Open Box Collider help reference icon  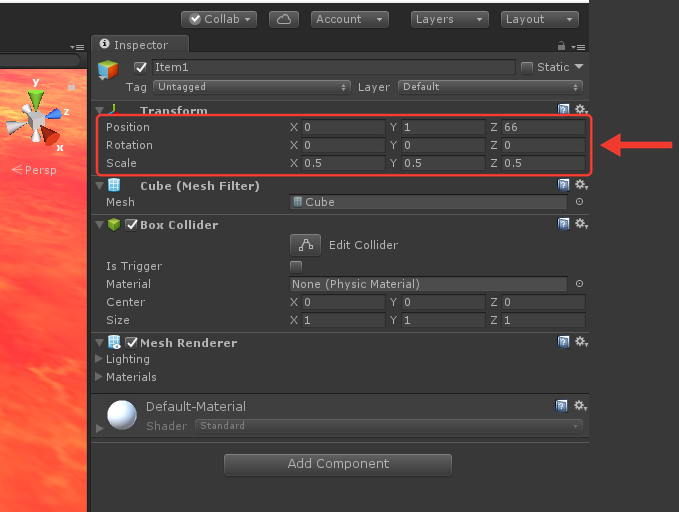tap(563, 224)
